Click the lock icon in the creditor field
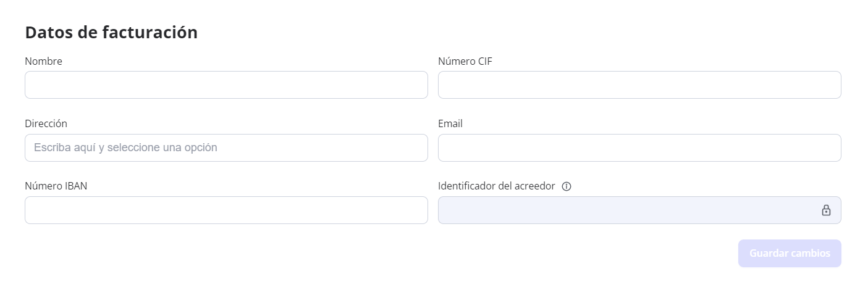 point(826,210)
